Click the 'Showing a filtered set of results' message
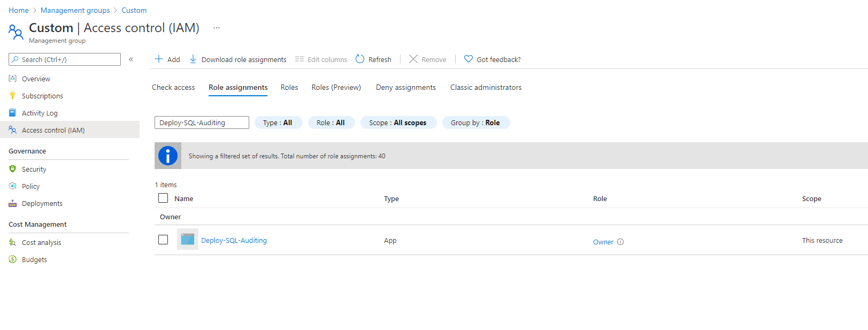Screen dimensions: 868x330 tap(287, 156)
